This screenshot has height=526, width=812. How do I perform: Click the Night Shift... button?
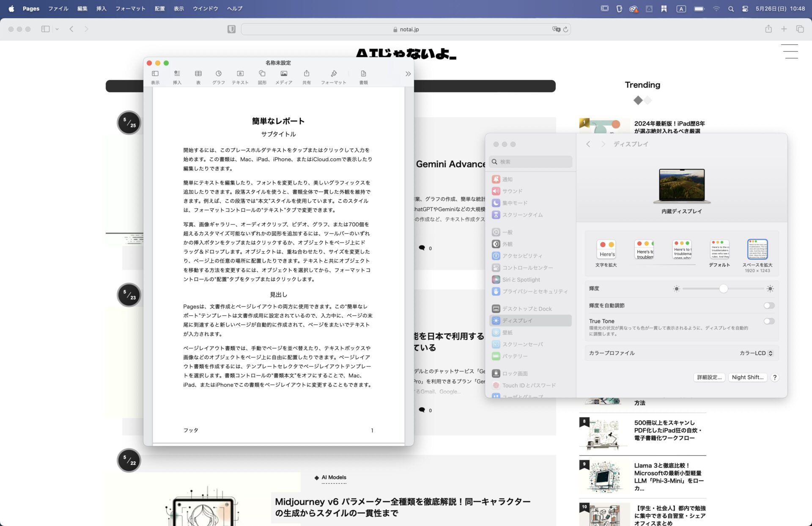click(747, 377)
